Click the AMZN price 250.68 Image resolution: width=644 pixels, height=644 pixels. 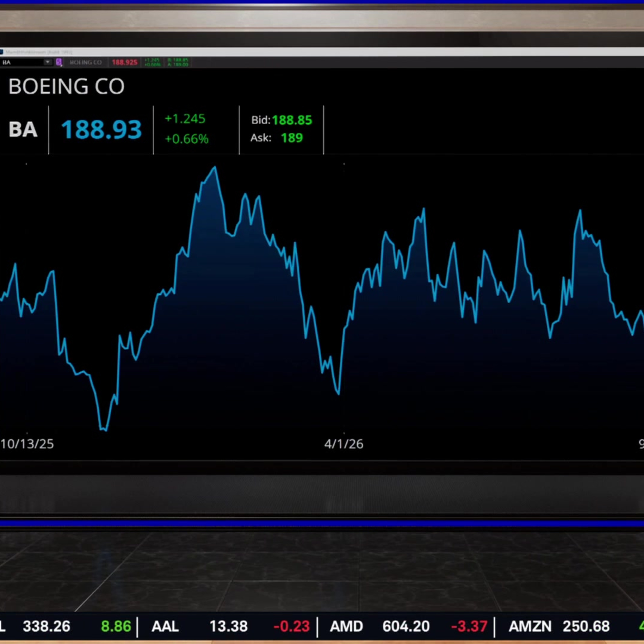tap(586, 626)
